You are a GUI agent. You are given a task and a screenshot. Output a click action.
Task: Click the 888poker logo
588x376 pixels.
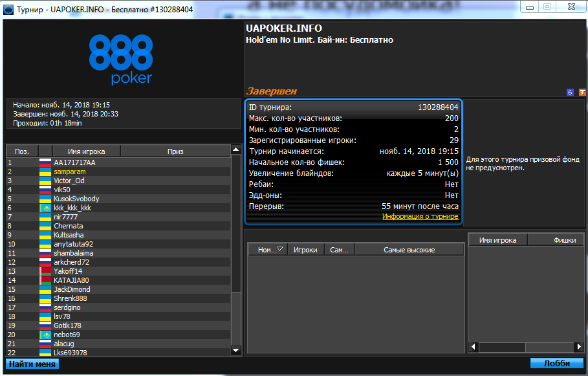[121, 60]
